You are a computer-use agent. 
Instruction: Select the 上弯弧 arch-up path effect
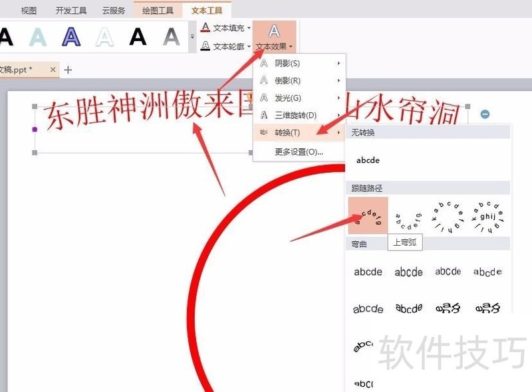tap(368, 216)
